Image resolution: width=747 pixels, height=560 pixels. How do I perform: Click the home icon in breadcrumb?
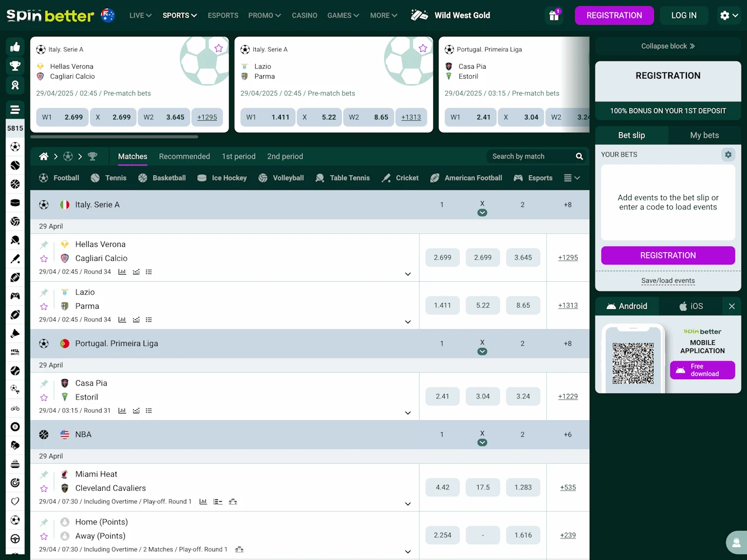[44, 156]
